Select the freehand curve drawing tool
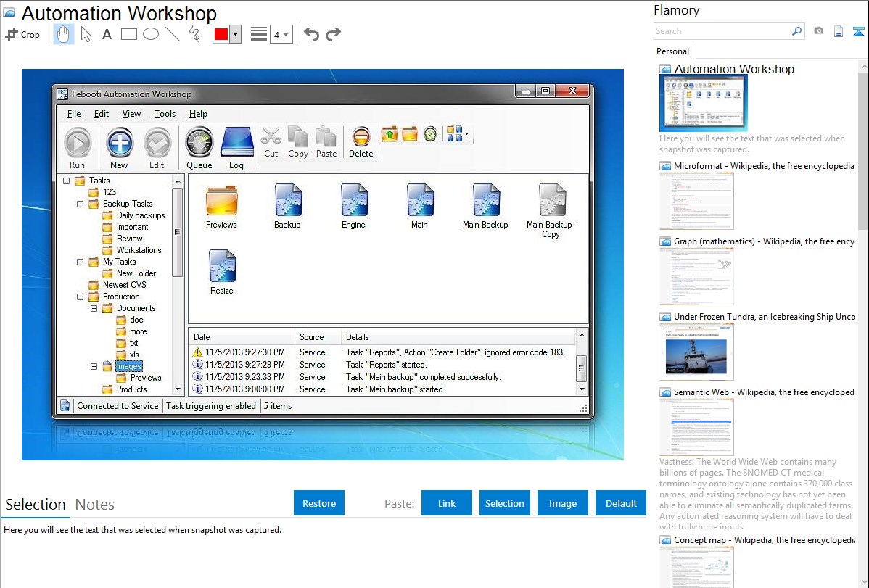The image size is (869, 588). [x=194, y=34]
